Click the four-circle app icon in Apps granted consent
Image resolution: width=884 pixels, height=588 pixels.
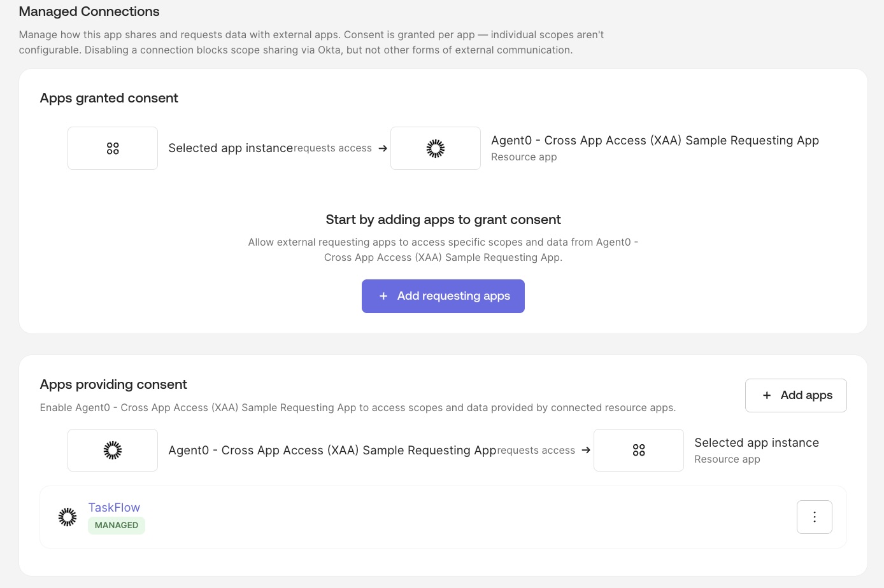(x=113, y=148)
